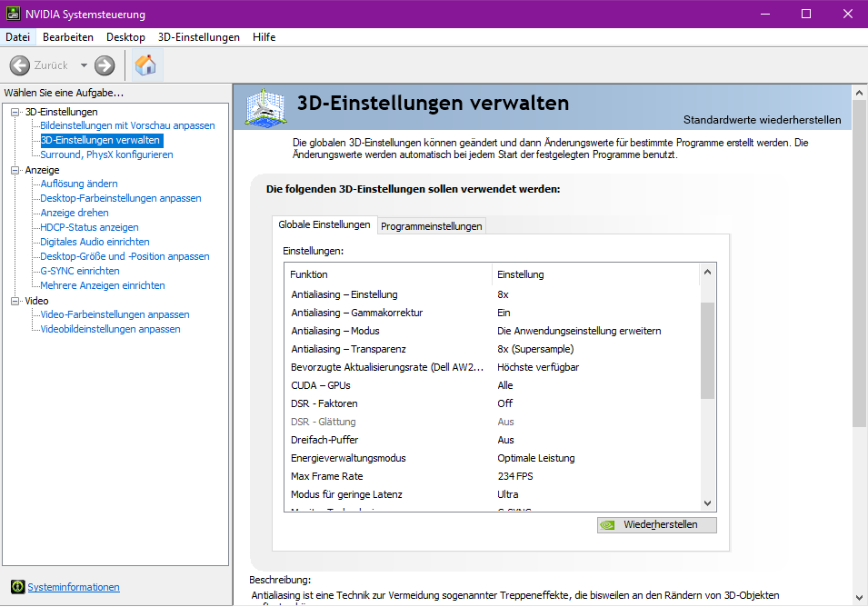Select the Energieverwaltungsmodus row
The height and width of the screenshot is (607, 868).
(492, 458)
